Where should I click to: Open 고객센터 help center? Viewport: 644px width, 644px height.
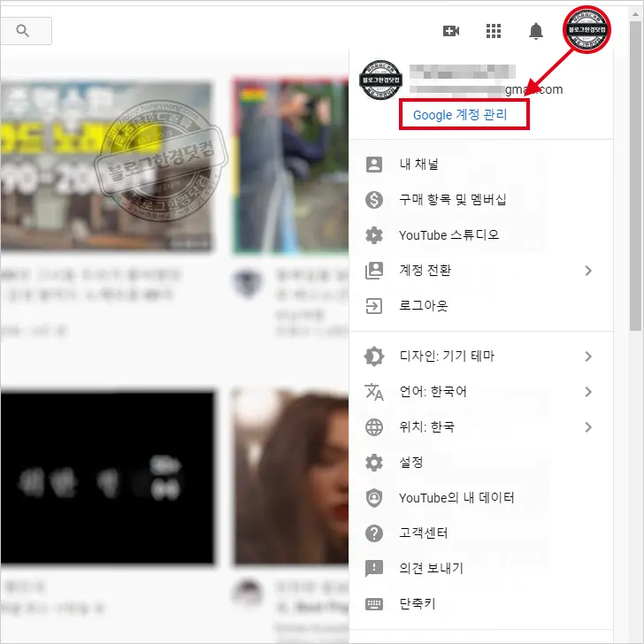coord(480,533)
